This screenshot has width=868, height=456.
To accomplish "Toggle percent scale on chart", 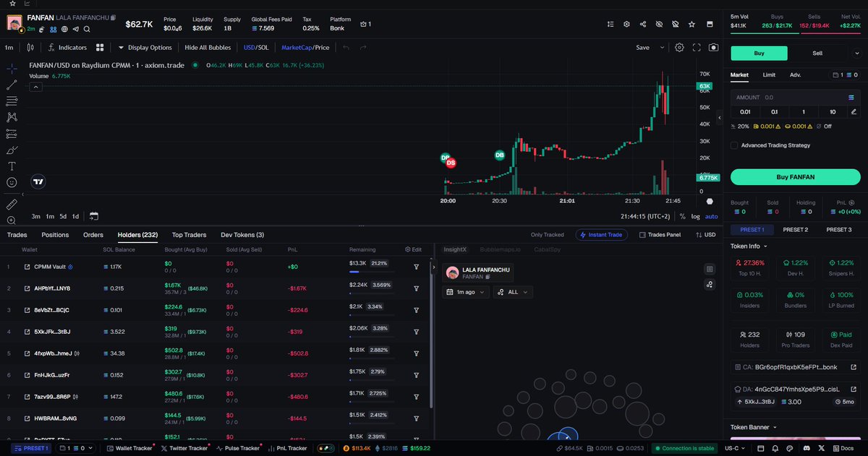I will click(683, 216).
